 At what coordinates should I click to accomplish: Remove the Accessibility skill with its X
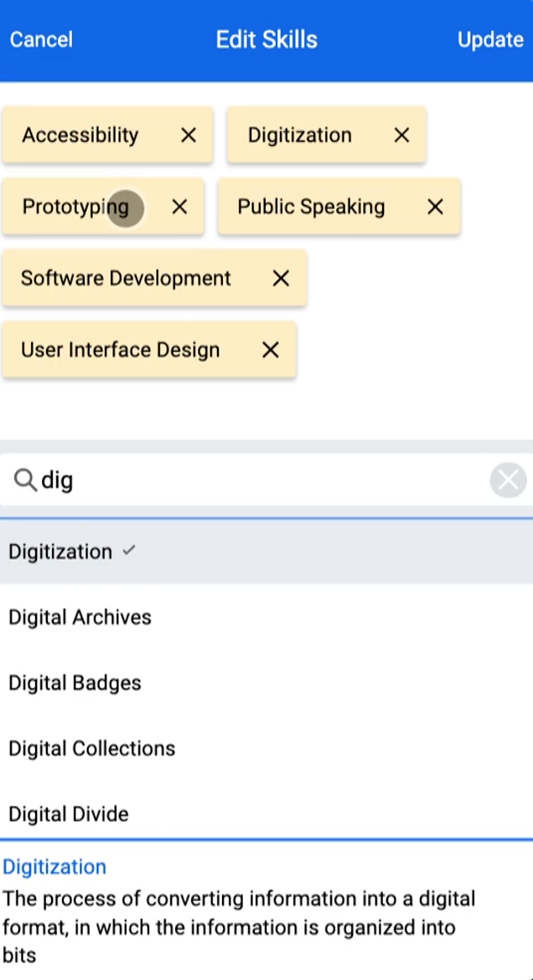(x=189, y=135)
